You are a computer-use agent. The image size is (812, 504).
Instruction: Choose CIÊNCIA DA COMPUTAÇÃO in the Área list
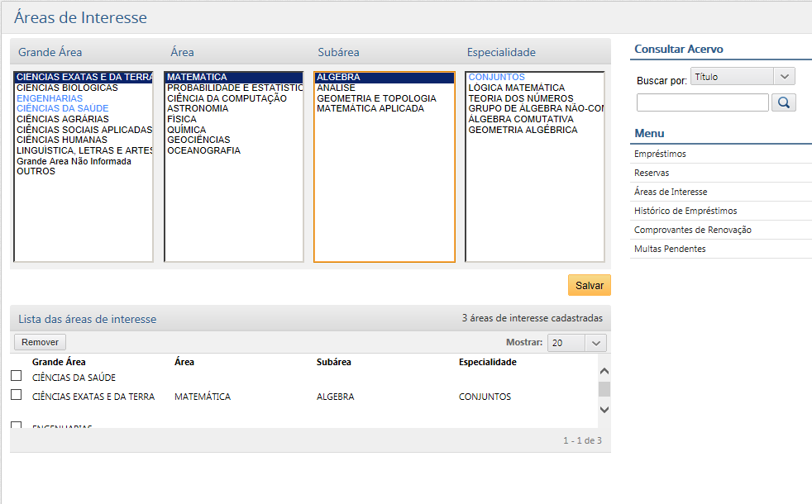[x=227, y=98]
